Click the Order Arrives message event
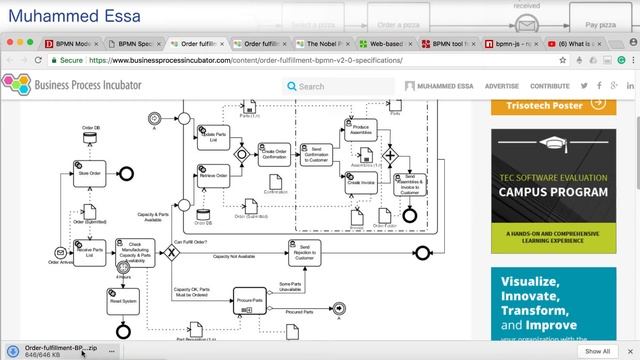 (x=60, y=253)
